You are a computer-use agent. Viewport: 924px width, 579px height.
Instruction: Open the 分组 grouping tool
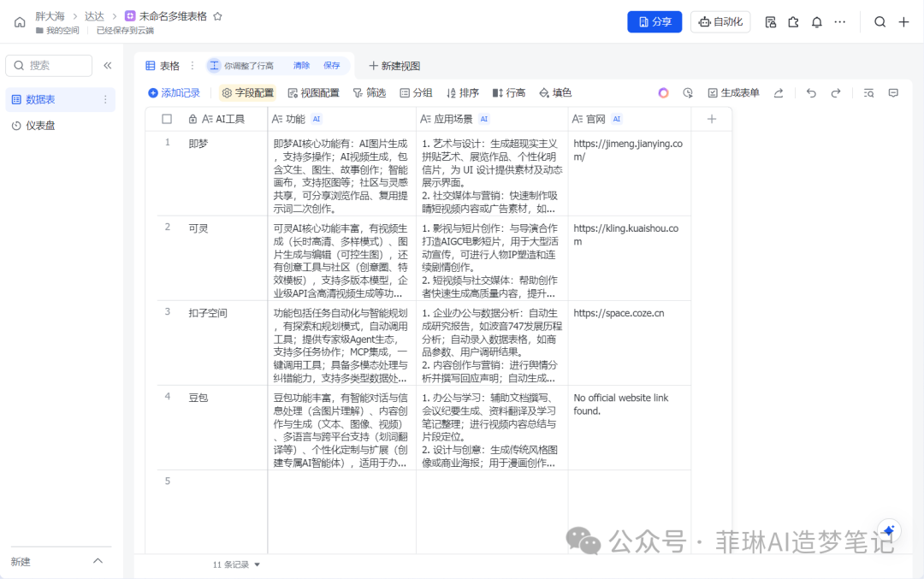416,93
